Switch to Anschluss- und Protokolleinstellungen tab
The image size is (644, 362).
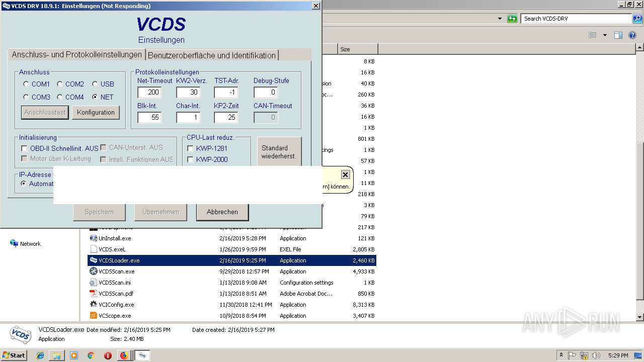pyautogui.click(x=77, y=54)
